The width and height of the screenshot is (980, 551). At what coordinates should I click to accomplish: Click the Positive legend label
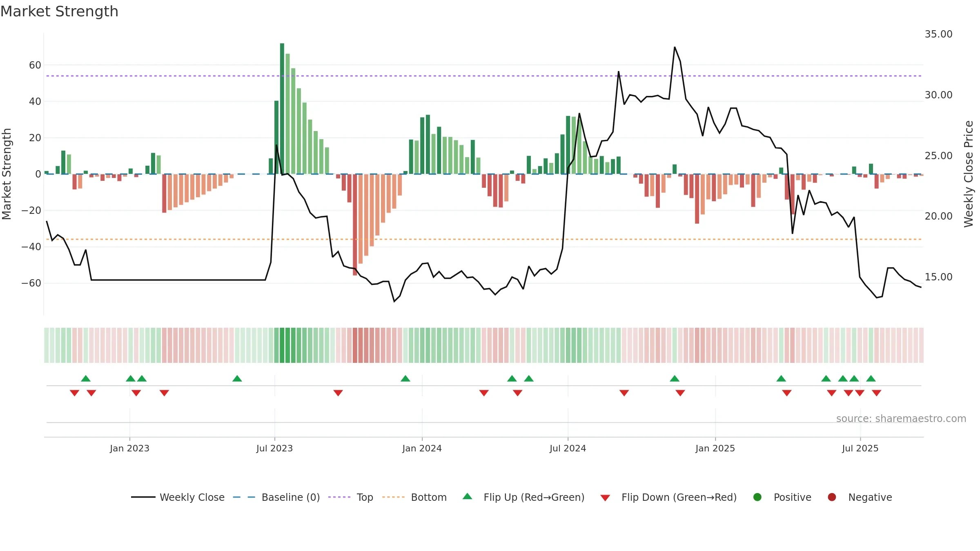pyautogui.click(x=793, y=497)
